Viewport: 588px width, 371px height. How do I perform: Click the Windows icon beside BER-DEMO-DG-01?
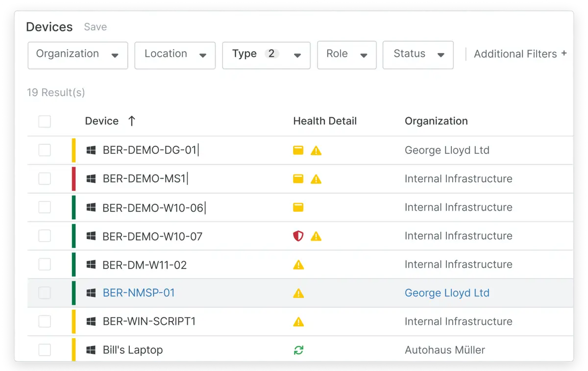[x=91, y=150]
